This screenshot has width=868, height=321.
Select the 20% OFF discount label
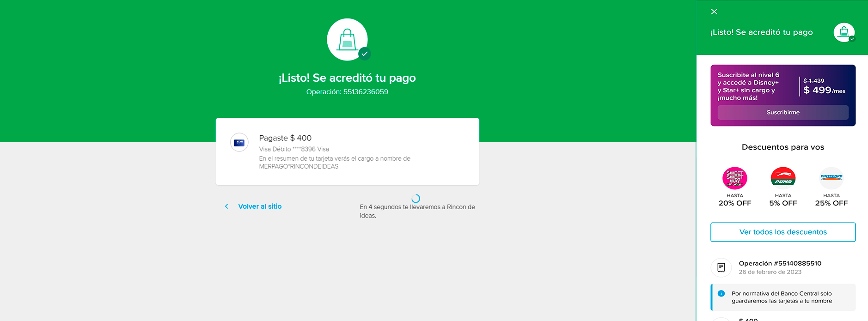pyautogui.click(x=734, y=203)
